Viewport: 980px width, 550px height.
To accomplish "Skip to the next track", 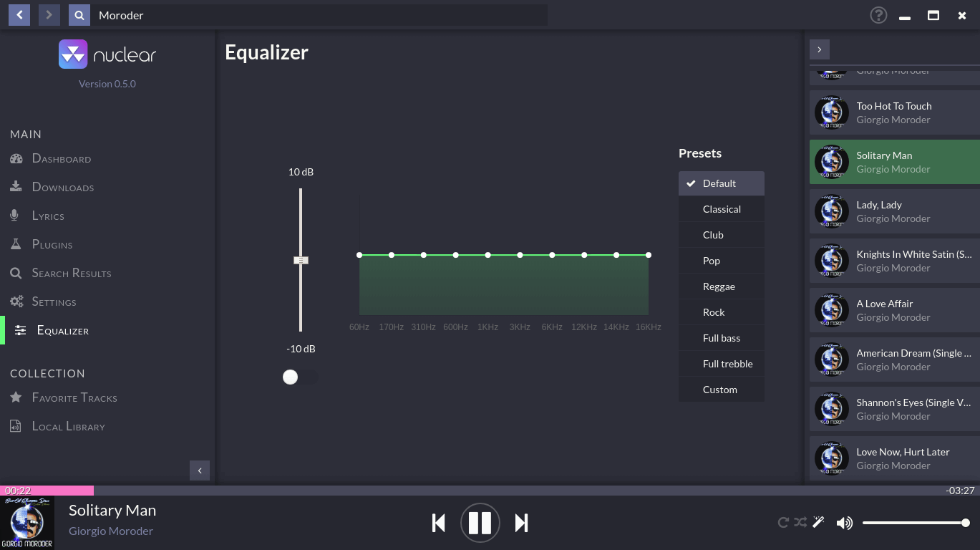I will click(x=521, y=523).
